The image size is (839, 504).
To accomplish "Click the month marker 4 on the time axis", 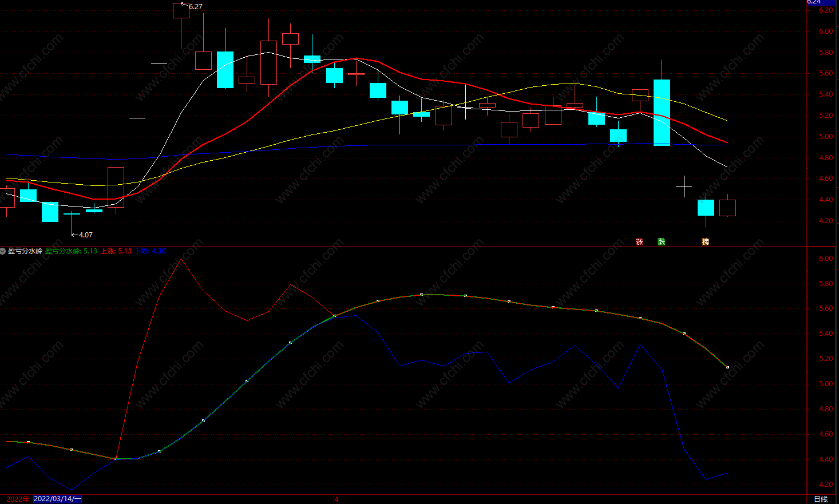I will pyautogui.click(x=337, y=499).
